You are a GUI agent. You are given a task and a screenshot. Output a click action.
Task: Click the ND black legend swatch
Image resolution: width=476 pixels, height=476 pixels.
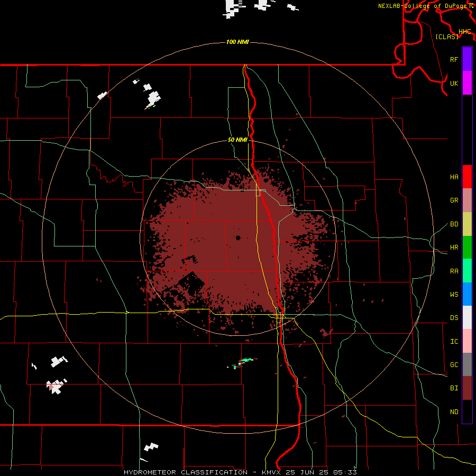point(467,411)
